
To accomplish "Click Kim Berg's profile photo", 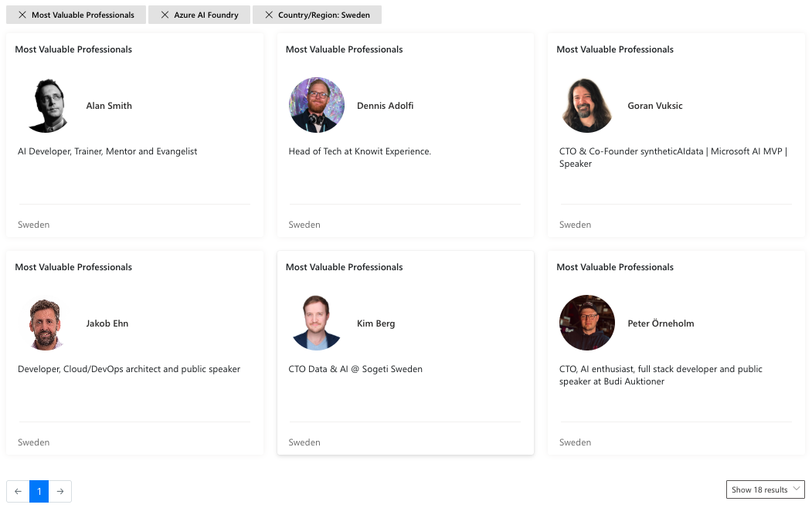I will 317,323.
